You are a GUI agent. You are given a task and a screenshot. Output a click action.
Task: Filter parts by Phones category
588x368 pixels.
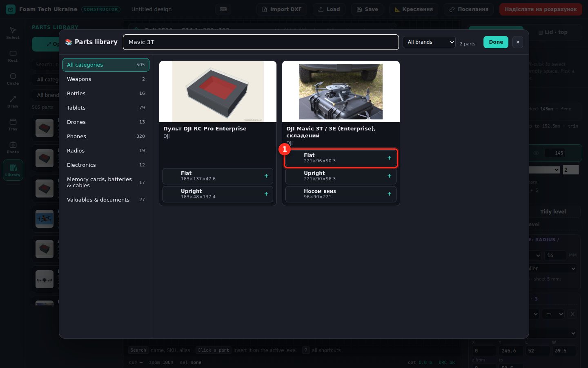coord(106,136)
